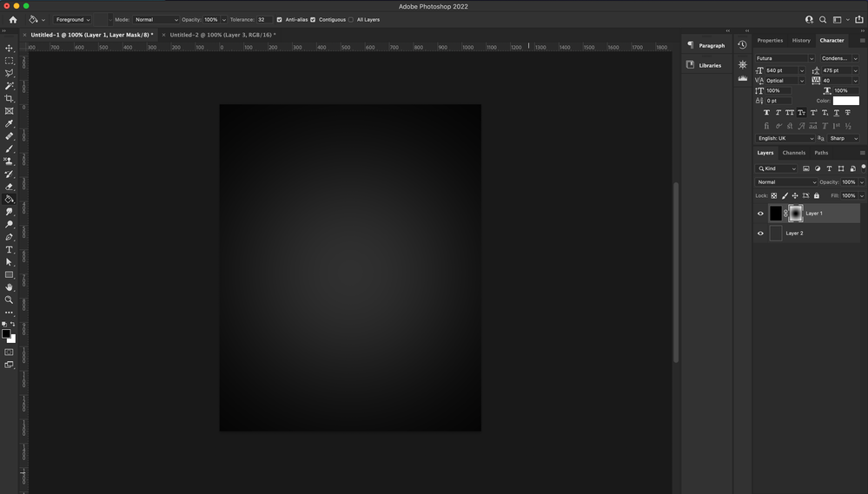Image resolution: width=868 pixels, height=494 pixels.
Task: Lock all padlock icon
Action: click(817, 196)
